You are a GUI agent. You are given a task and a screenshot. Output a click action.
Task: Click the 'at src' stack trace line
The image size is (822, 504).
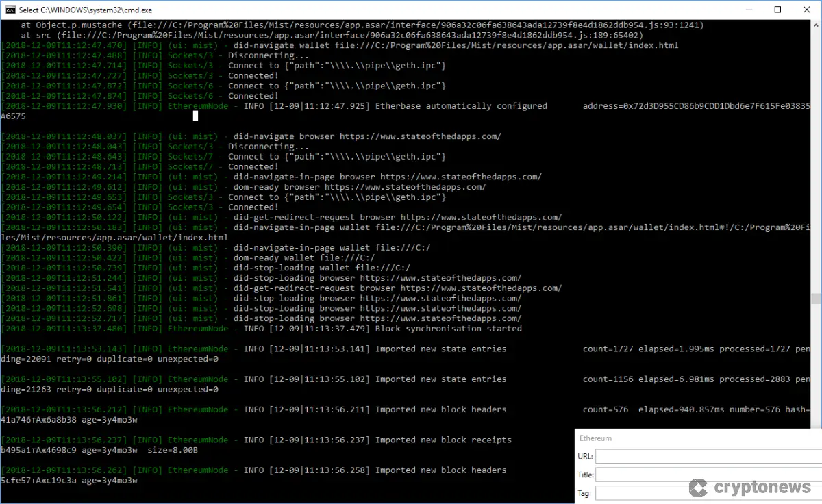pos(332,35)
